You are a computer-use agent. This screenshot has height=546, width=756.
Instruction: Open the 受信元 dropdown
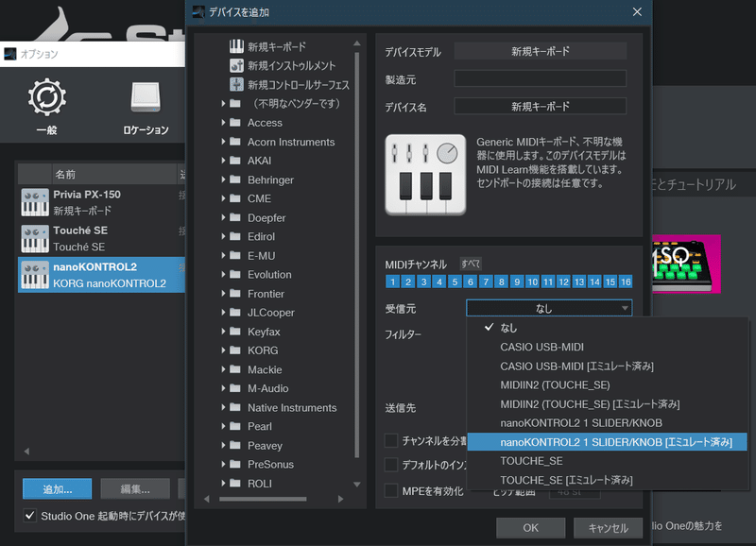(x=549, y=308)
